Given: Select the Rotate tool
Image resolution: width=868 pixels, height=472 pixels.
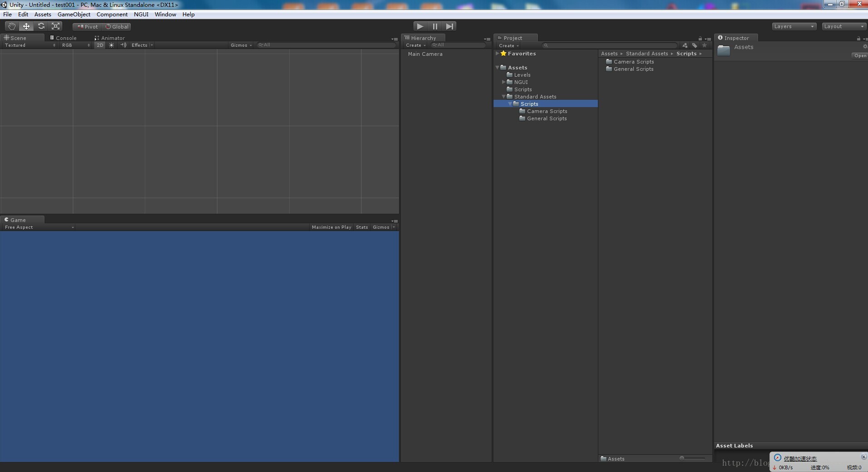Looking at the screenshot, I should tap(41, 26).
